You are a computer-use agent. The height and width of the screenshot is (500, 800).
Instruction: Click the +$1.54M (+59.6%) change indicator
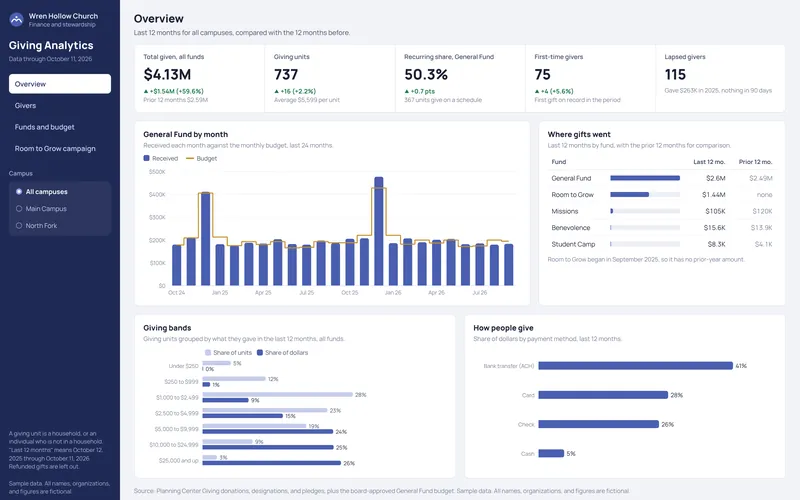point(173,91)
